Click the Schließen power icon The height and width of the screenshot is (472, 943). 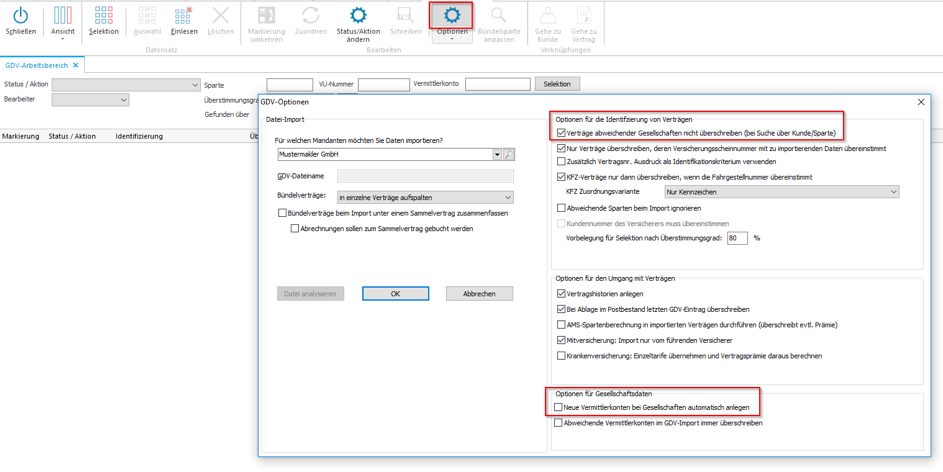(x=20, y=15)
